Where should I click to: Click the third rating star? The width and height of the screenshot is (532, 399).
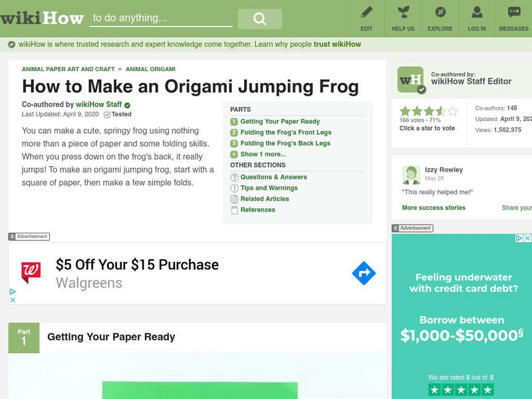point(428,111)
